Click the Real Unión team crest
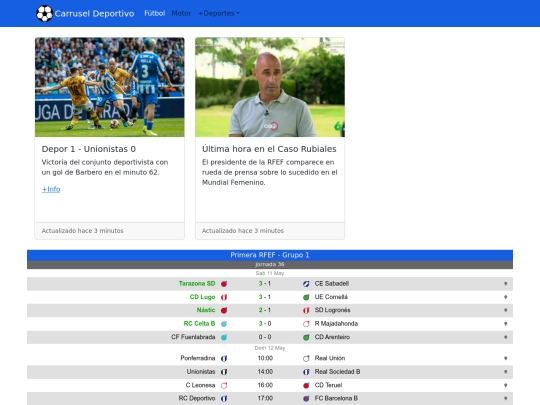 point(306,359)
